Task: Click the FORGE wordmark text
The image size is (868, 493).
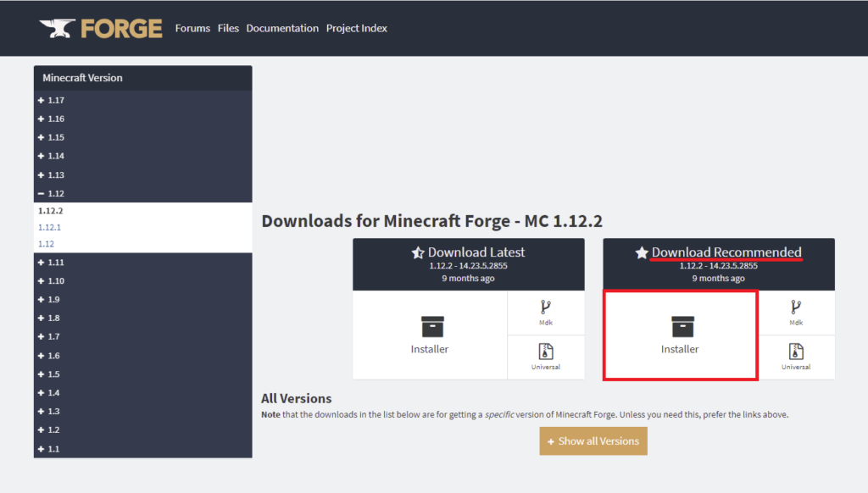Action: [122, 29]
